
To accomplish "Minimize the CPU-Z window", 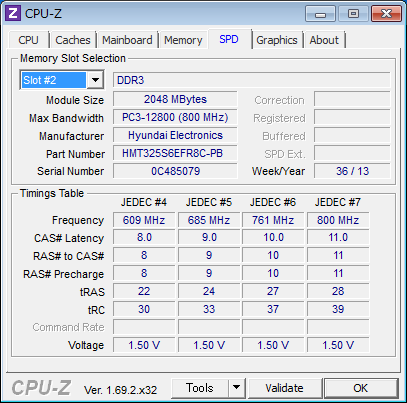I will (x=320, y=14).
